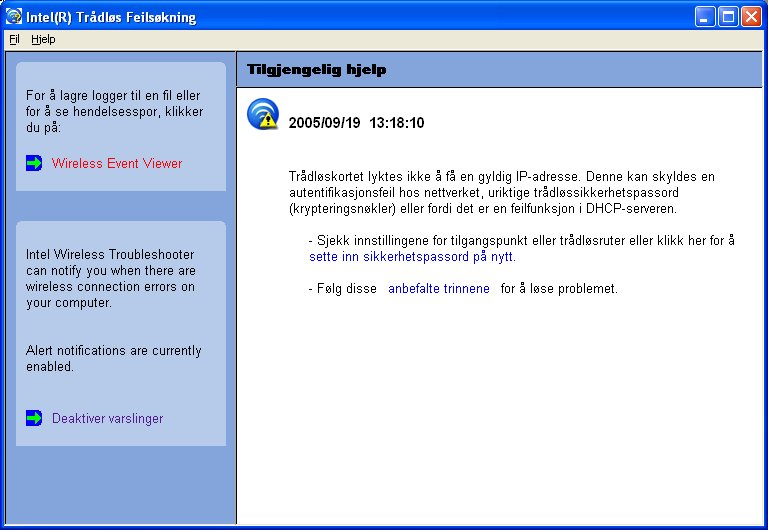Open the 'anbefalte trinnene' link
The height and width of the screenshot is (530, 768).
(439, 289)
